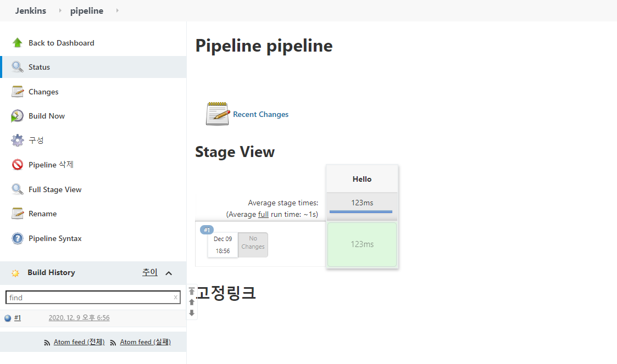617x364 pixels.
Task: Click the large Recent Changes notepad icon
Action: point(218,114)
